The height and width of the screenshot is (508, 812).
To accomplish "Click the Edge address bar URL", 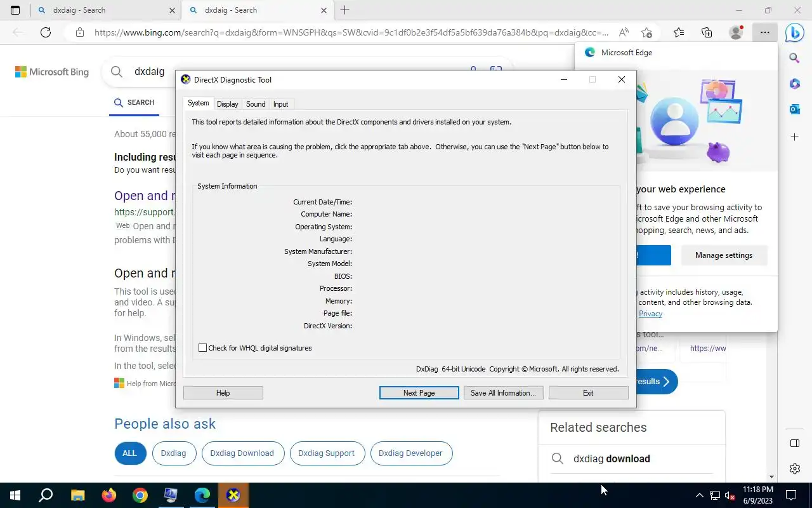I will [x=351, y=32].
